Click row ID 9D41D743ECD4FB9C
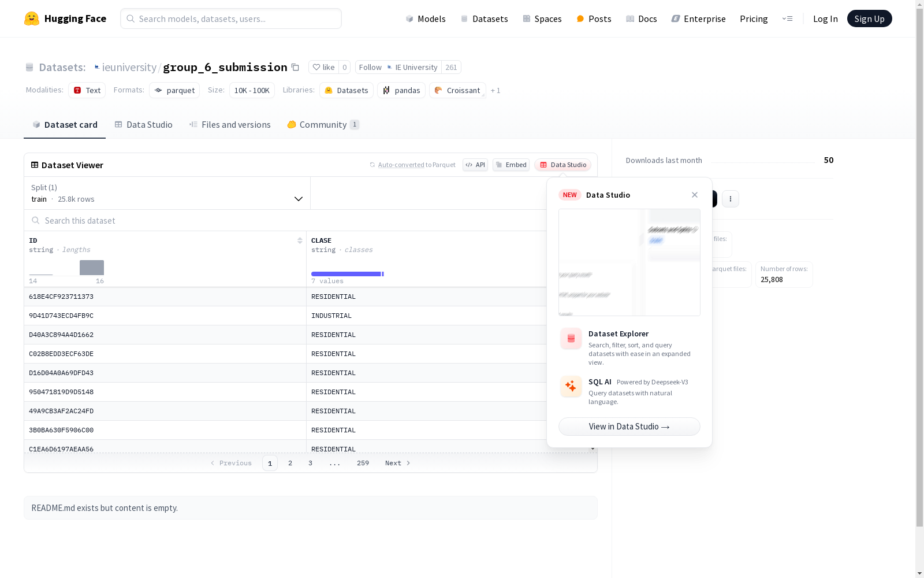The image size is (924, 578). click(x=61, y=316)
